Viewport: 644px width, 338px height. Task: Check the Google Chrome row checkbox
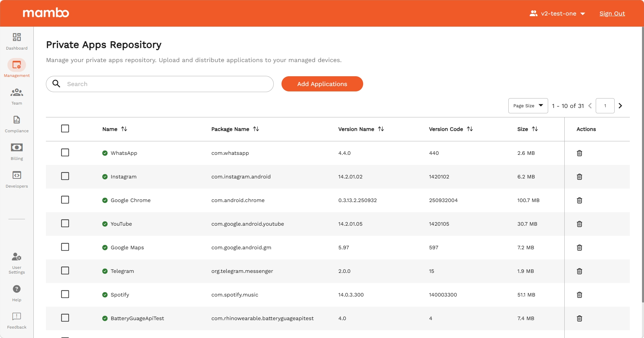[x=65, y=200]
